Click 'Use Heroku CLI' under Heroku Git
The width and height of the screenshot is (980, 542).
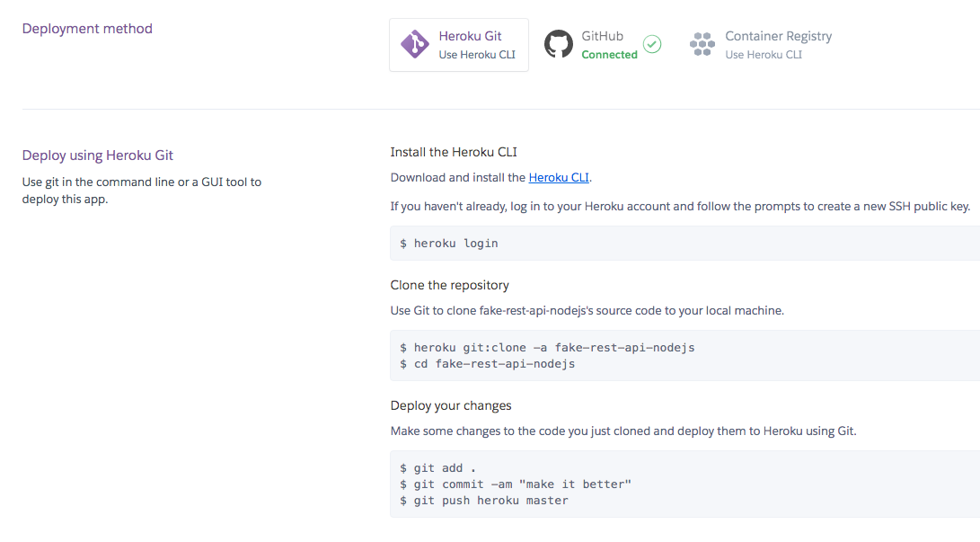(x=477, y=55)
